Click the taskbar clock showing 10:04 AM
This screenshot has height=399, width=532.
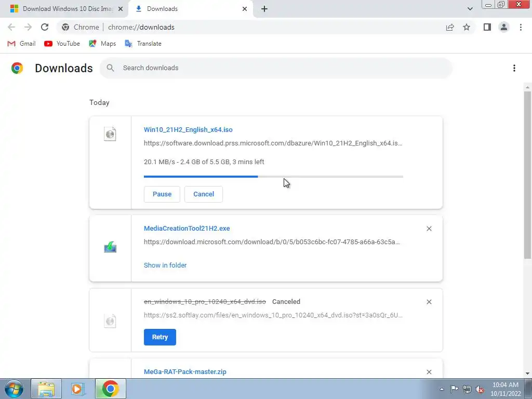[505, 389]
